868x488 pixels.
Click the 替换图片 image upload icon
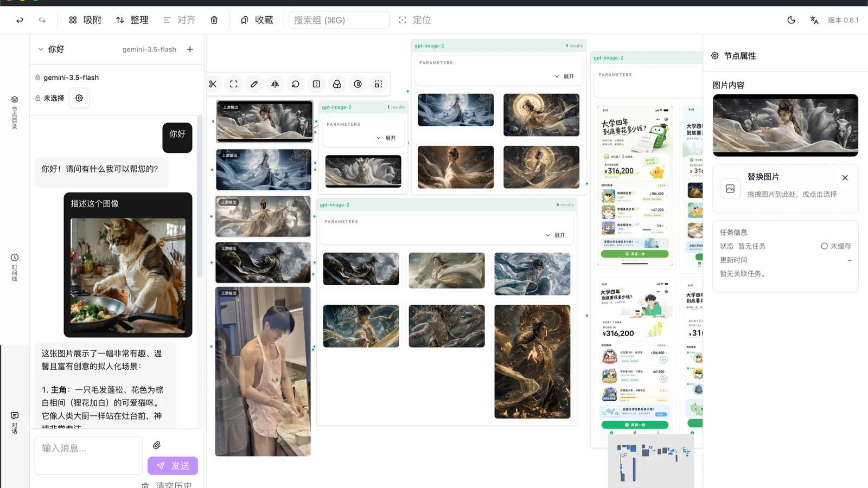[x=730, y=189]
